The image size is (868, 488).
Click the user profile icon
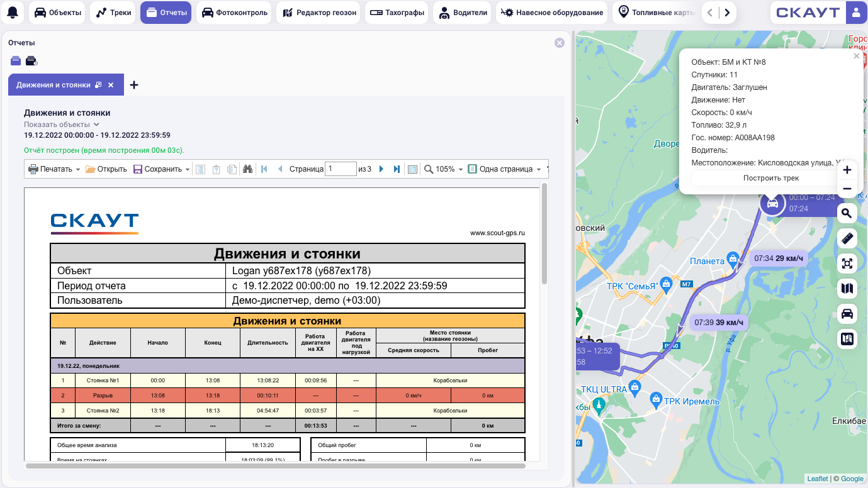coord(855,13)
